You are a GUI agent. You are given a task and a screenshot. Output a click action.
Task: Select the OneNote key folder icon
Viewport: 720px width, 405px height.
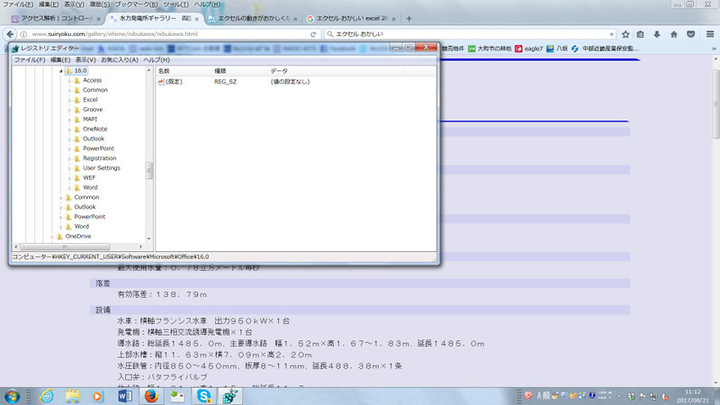click(76, 129)
